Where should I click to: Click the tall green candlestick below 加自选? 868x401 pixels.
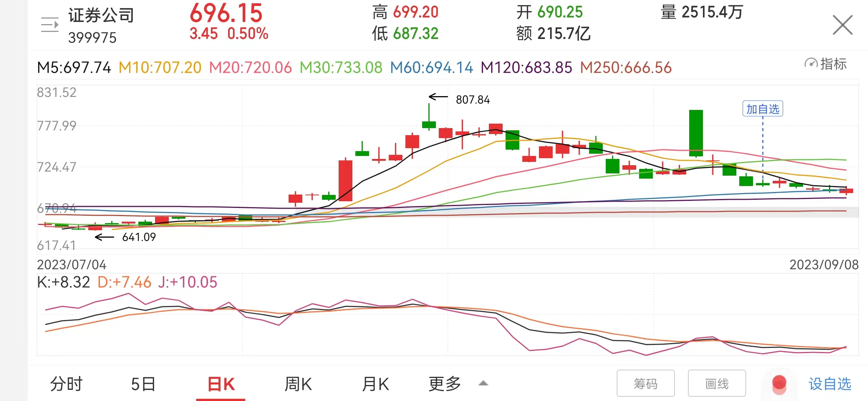tap(696, 133)
